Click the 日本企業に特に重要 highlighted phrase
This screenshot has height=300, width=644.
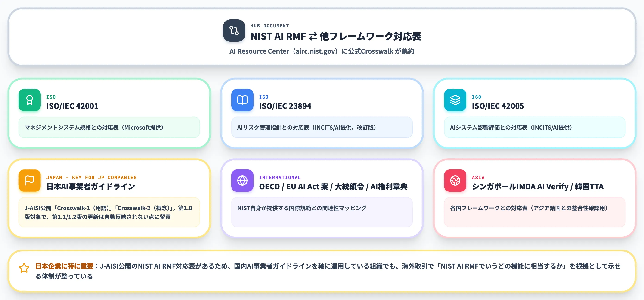pos(64,266)
